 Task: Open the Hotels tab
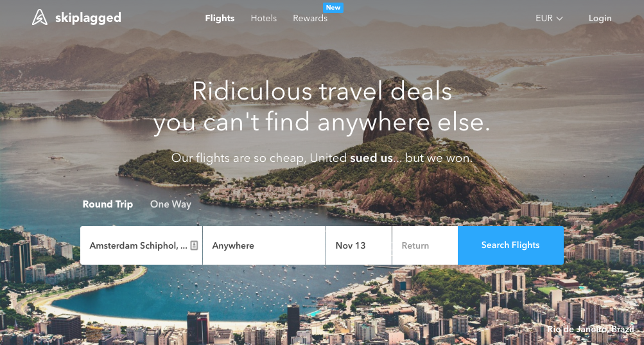[264, 19]
